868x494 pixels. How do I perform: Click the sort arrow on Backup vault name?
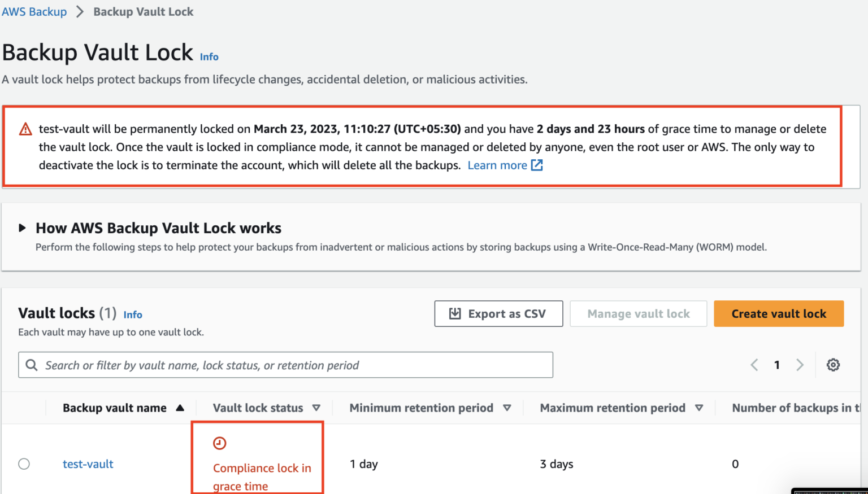pos(180,407)
